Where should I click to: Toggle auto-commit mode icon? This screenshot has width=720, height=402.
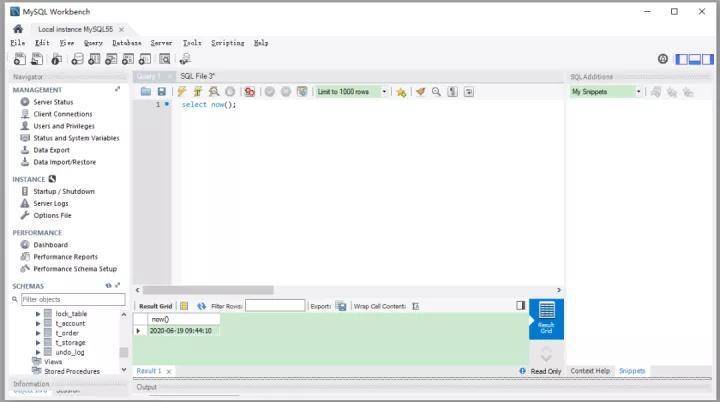pos(302,91)
